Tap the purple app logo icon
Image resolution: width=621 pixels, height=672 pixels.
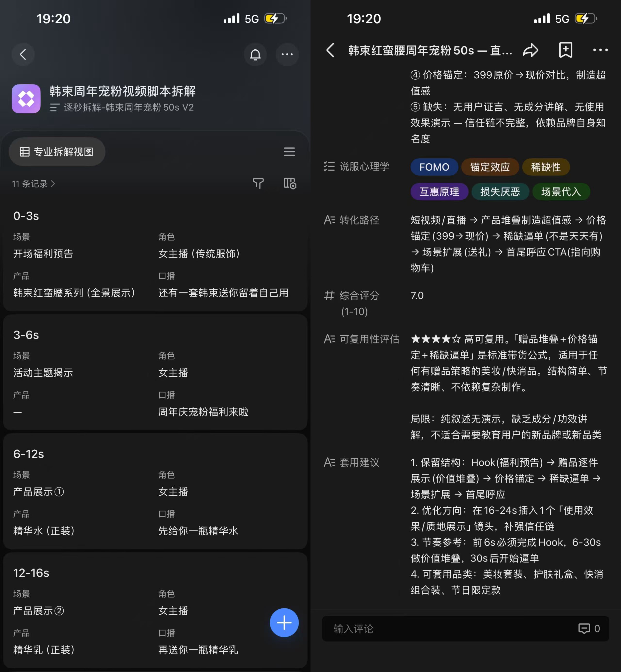point(26,99)
